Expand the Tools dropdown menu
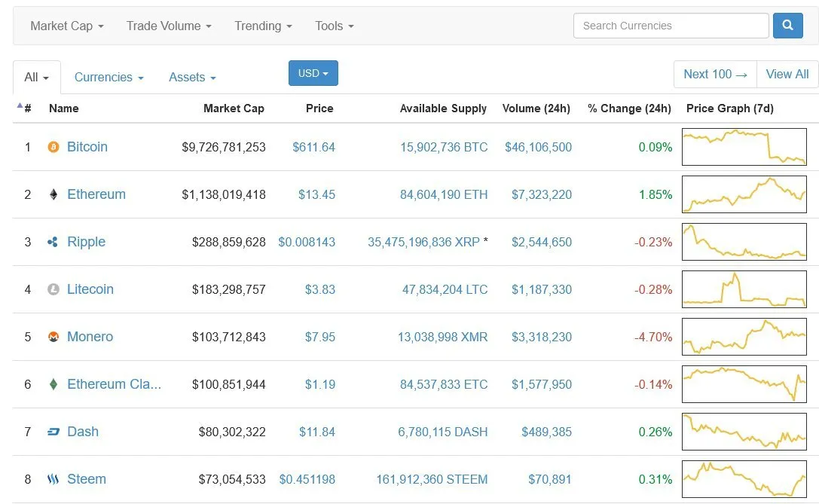 [x=335, y=26]
